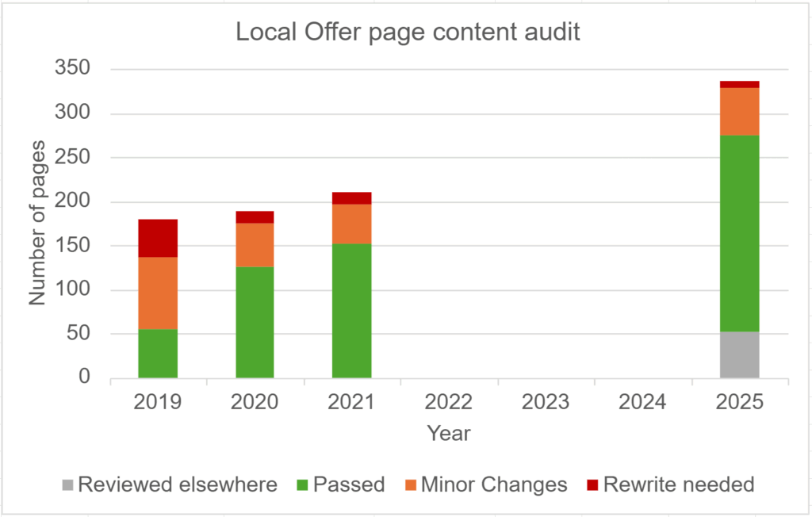Select the 'Reviewed elsewhere' legend text
The height and width of the screenshot is (517, 812).
tap(177, 484)
